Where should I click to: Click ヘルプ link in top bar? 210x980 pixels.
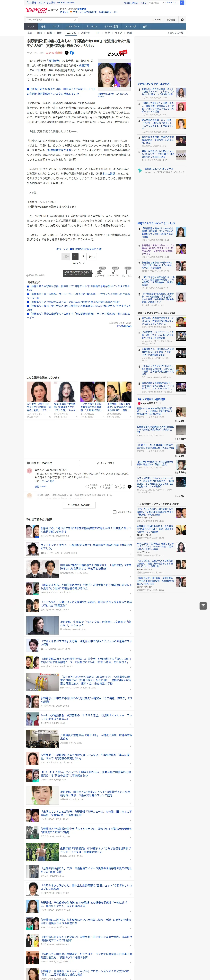(x=143, y=3)
